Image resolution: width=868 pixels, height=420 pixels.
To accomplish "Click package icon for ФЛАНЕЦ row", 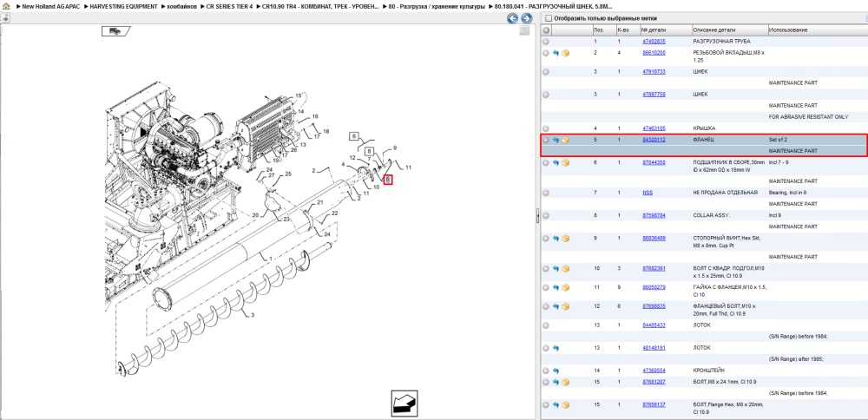I will tap(566, 140).
